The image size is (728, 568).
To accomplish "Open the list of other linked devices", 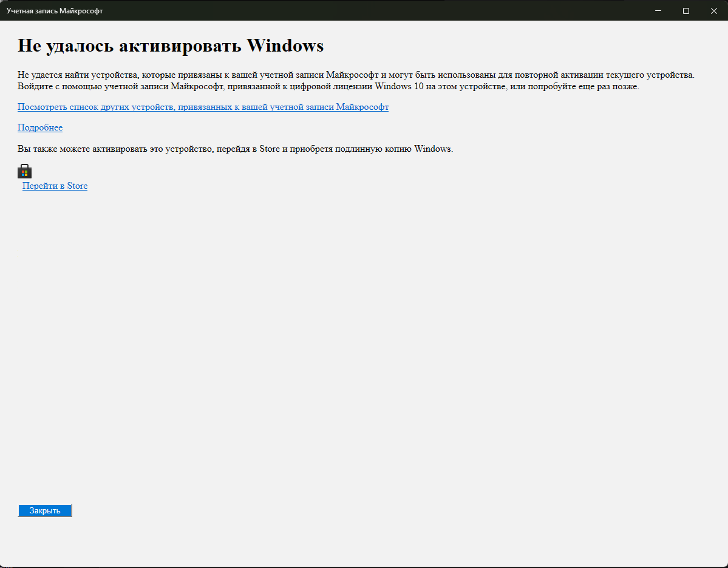I will 203,107.
